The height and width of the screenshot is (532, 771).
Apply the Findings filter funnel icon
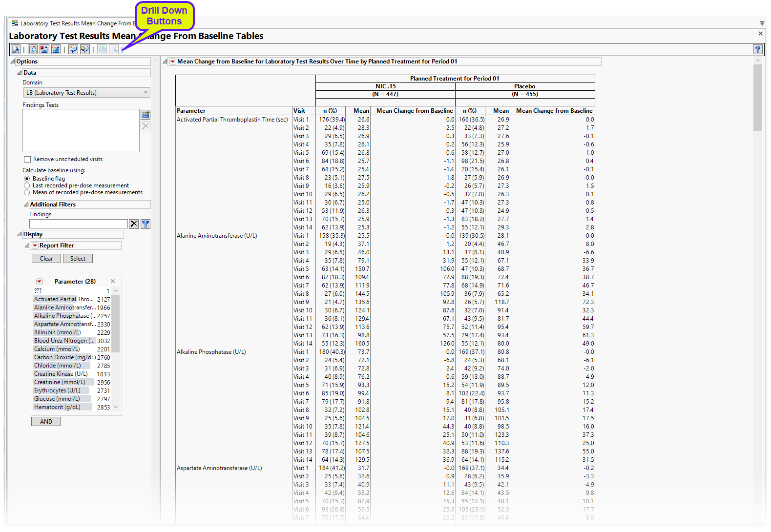[x=146, y=224]
